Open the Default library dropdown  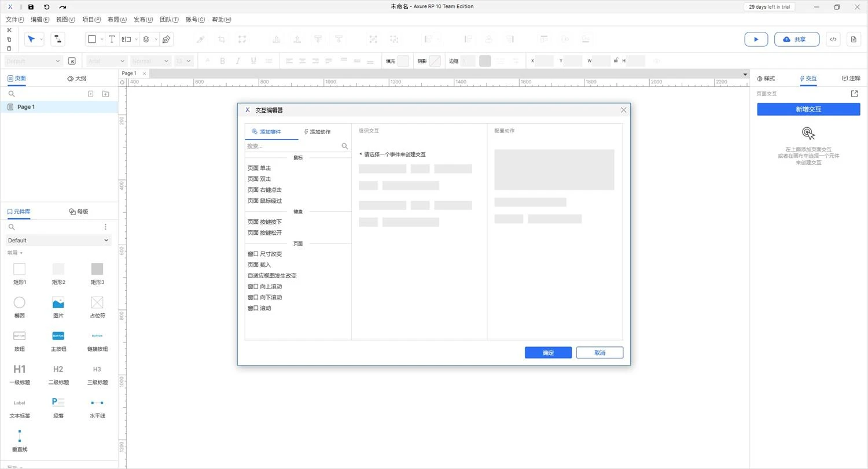click(x=58, y=241)
